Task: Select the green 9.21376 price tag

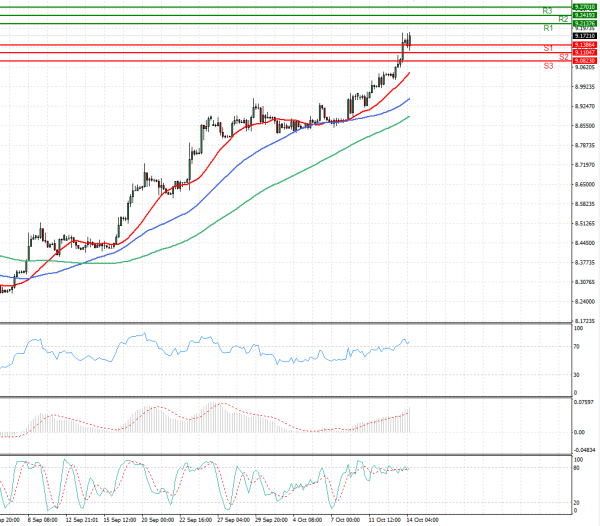Action: coord(585,24)
